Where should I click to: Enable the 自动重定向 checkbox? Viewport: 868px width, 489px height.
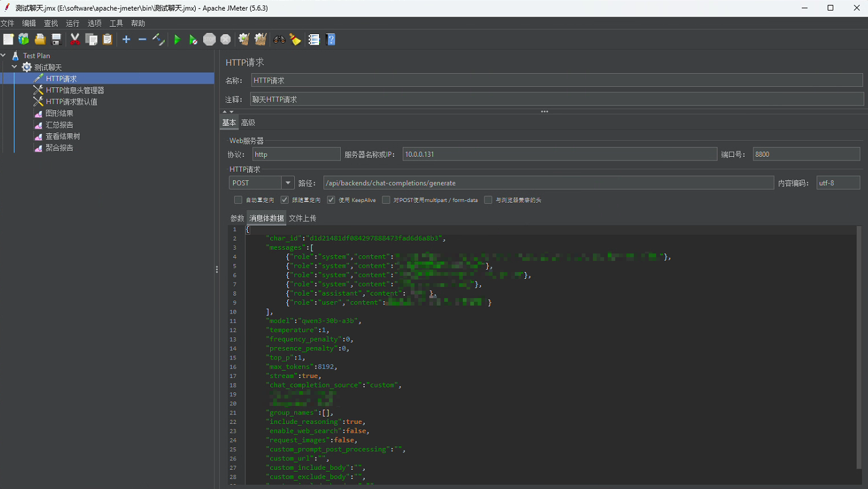tap(238, 200)
